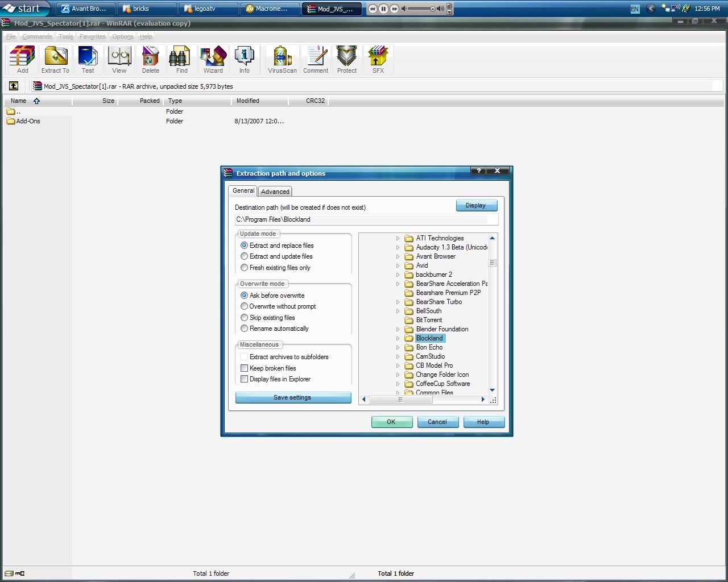Expand the Audacity 1.3 Beta folder node

click(398, 248)
